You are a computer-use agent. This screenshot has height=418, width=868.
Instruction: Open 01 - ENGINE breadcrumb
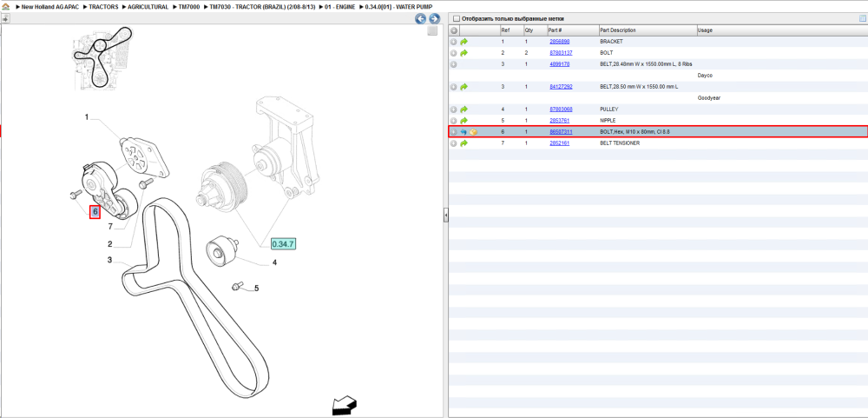(340, 7)
